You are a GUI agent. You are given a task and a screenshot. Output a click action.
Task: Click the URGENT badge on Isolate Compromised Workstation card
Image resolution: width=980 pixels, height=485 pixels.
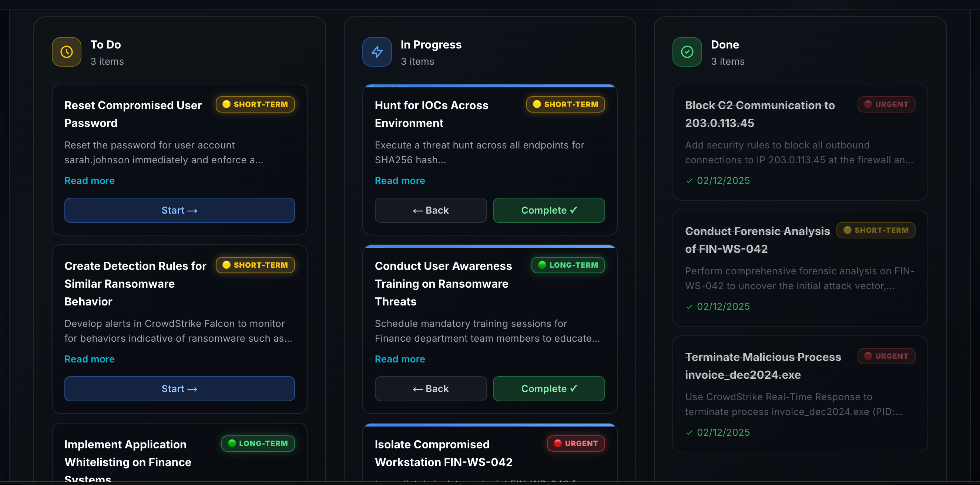575,443
